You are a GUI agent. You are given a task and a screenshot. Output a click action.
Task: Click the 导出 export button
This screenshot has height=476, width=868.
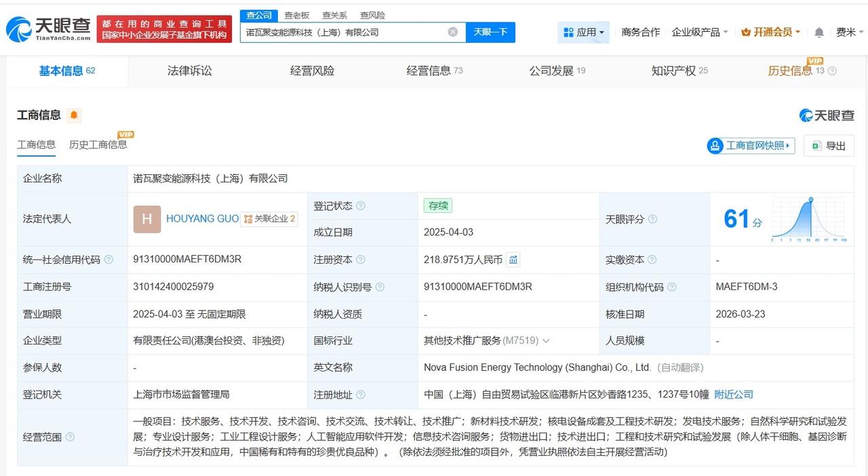tap(829, 146)
